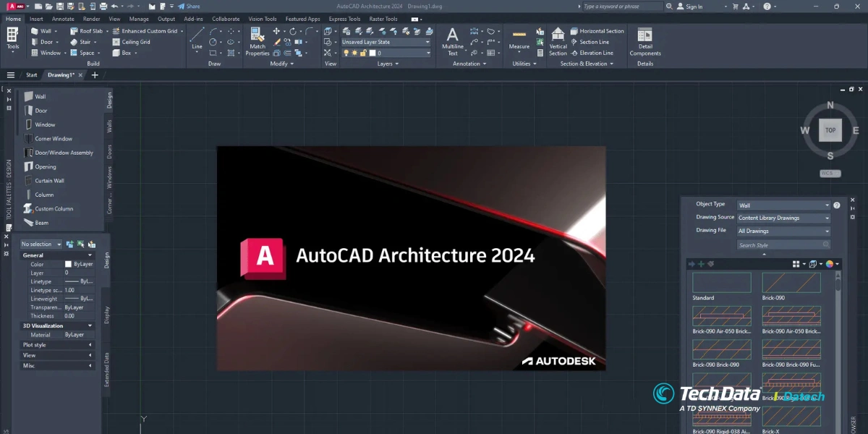Open the Annotate ribbon tab
Viewport: 868px width, 434px height.
click(x=63, y=19)
